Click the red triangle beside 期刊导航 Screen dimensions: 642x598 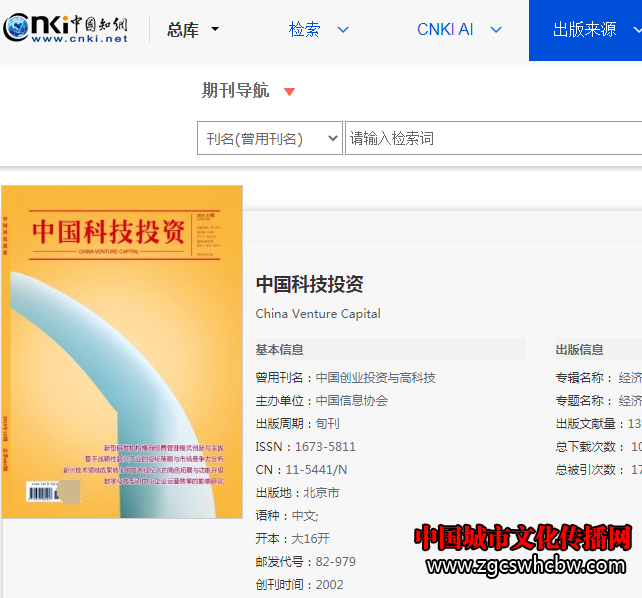289,92
